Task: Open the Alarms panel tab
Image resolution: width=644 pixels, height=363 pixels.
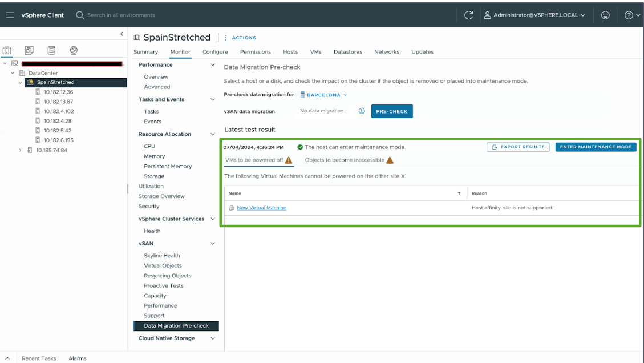Action: click(77, 358)
